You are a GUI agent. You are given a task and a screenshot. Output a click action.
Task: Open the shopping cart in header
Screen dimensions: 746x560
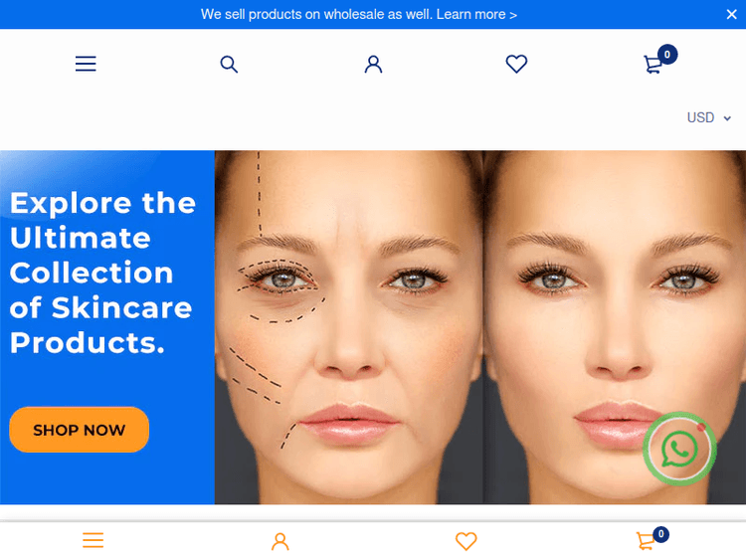coord(653,65)
